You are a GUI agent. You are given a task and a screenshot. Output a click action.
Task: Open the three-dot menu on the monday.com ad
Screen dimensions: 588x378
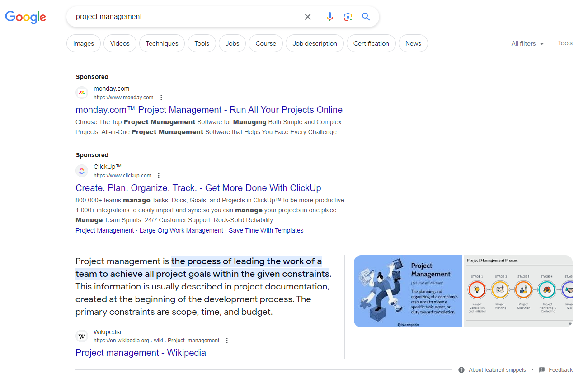coord(161,97)
